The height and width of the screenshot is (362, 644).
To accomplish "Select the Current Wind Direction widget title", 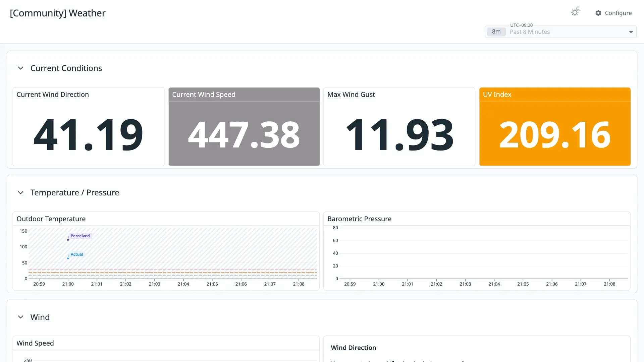I will coord(53,95).
